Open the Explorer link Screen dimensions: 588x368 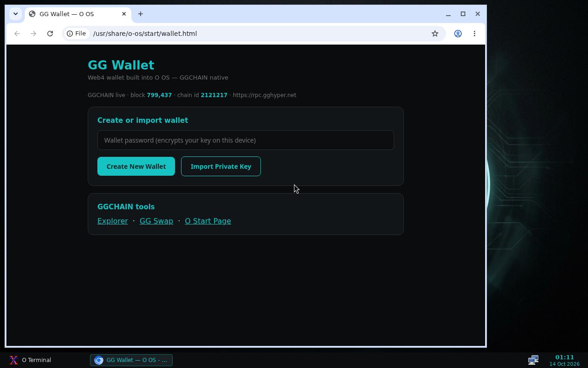coord(113,221)
